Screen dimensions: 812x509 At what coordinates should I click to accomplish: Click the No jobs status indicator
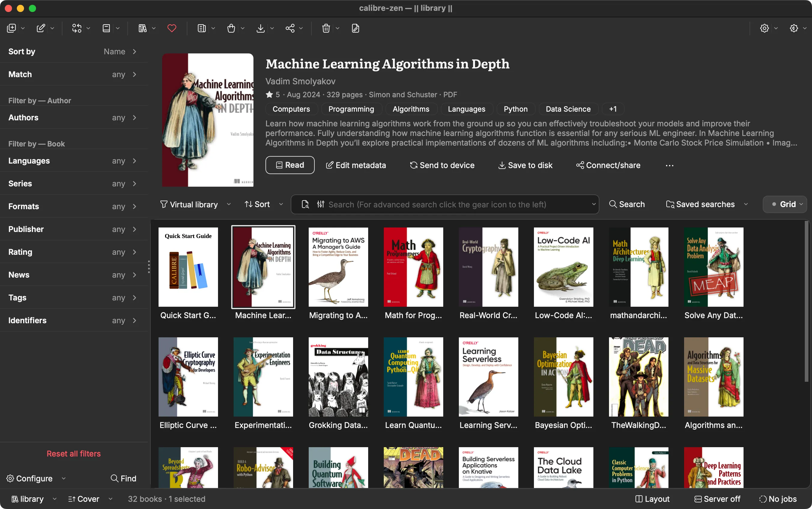pos(778,499)
